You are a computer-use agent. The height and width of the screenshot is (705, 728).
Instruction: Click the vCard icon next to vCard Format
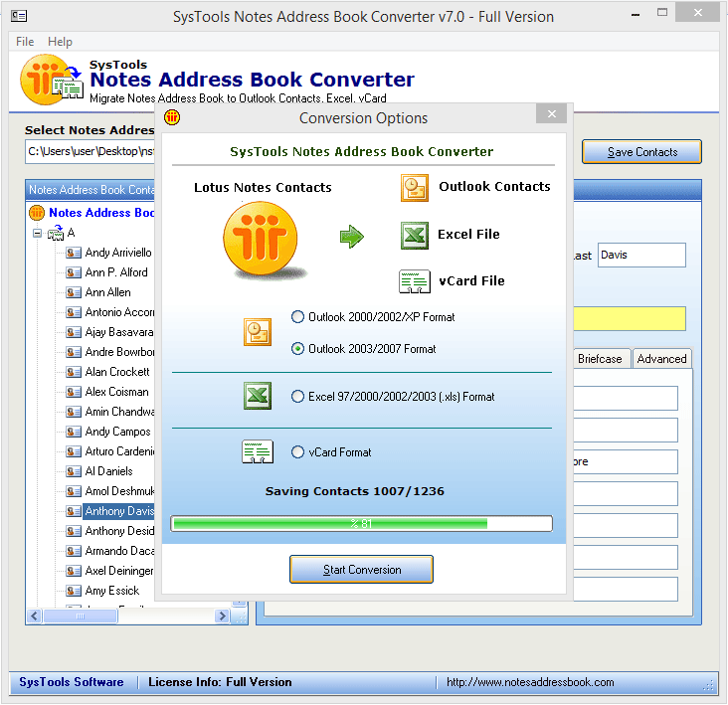click(258, 451)
